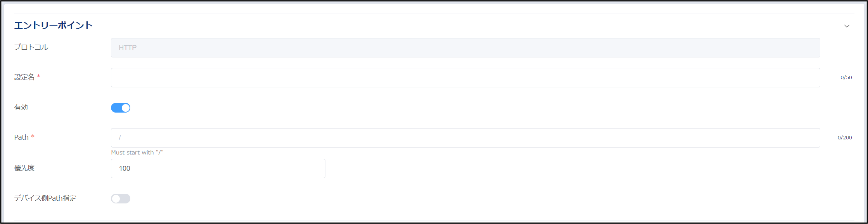The height and width of the screenshot is (224, 868).
Task: Disable the 有効 toggle switch
Action: pyautogui.click(x=121, y=108)
